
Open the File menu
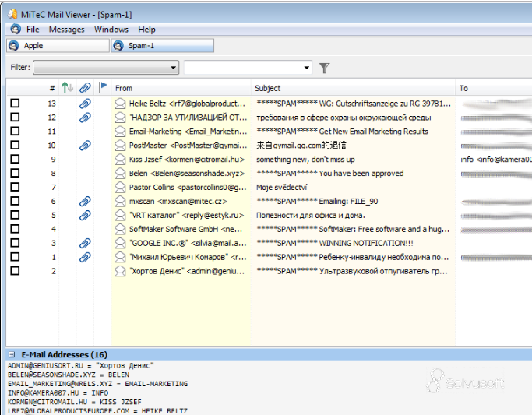[33, 30]
